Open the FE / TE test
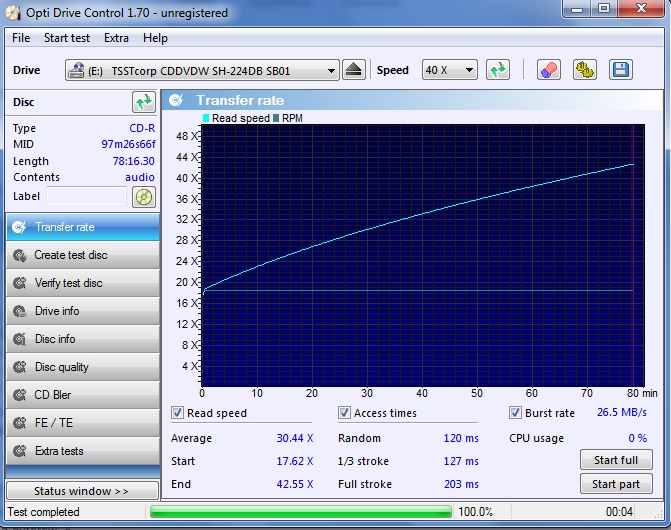 tap(83, 423)
